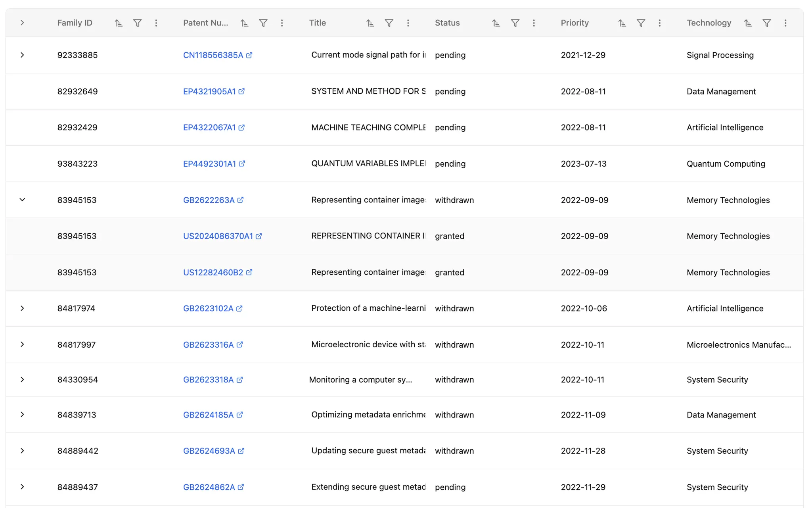Open Priority column kebab menu

click(x=659, y=23)
